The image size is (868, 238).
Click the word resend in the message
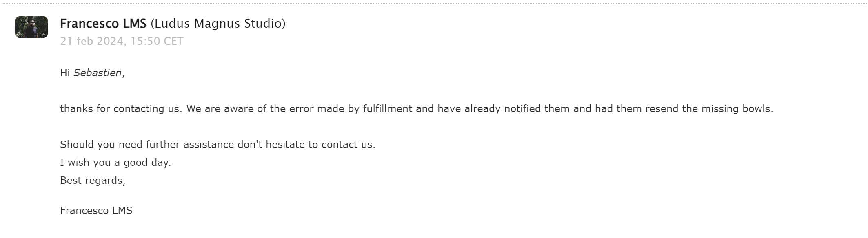pyautogui.click(x=662, y=109)
